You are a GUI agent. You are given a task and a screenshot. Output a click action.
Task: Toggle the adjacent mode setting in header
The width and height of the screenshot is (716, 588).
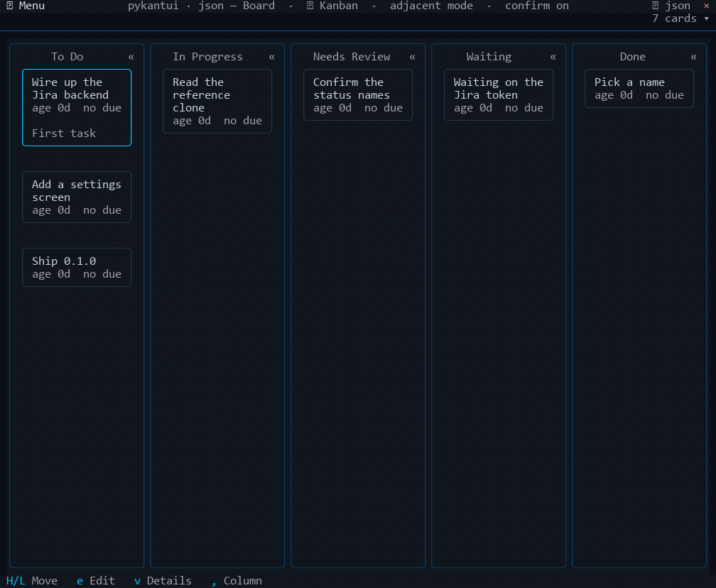coord(432,6)
